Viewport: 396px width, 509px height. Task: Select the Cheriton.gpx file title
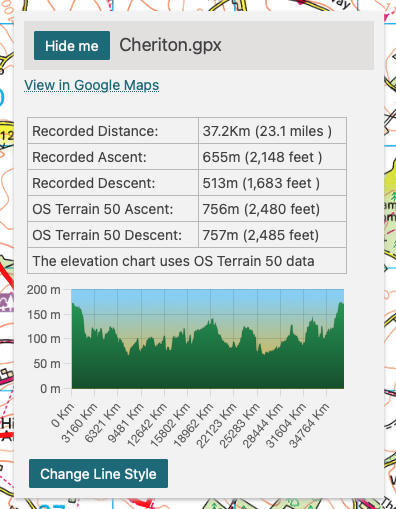pos(170,45)
